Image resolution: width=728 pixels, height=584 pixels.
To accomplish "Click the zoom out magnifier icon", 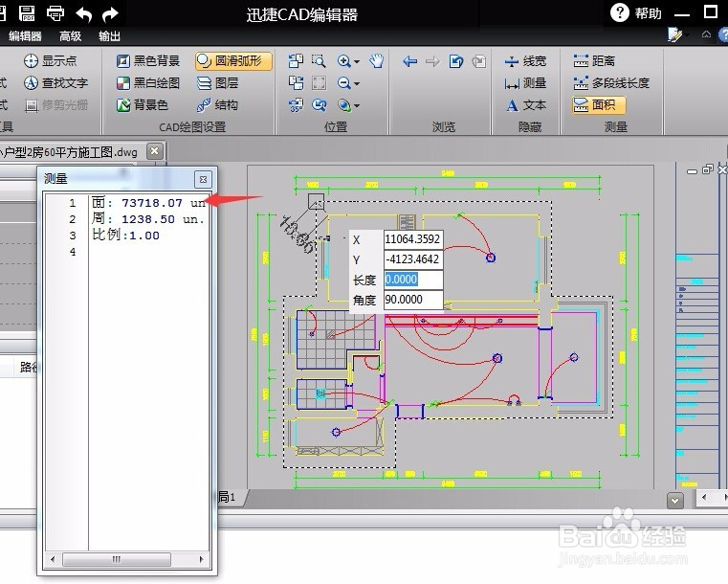I will point(343,83).
